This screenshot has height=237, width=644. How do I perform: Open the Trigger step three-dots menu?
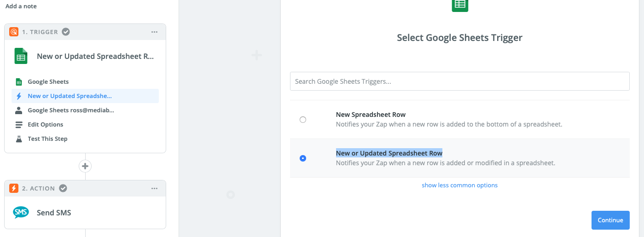pyautogui.click(x=155, y=32)
